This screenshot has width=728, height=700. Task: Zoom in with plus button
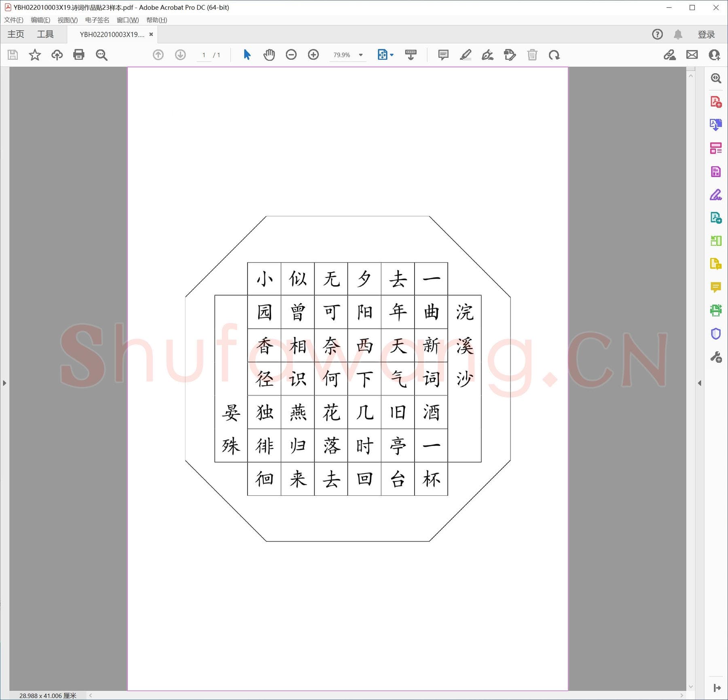313,55
